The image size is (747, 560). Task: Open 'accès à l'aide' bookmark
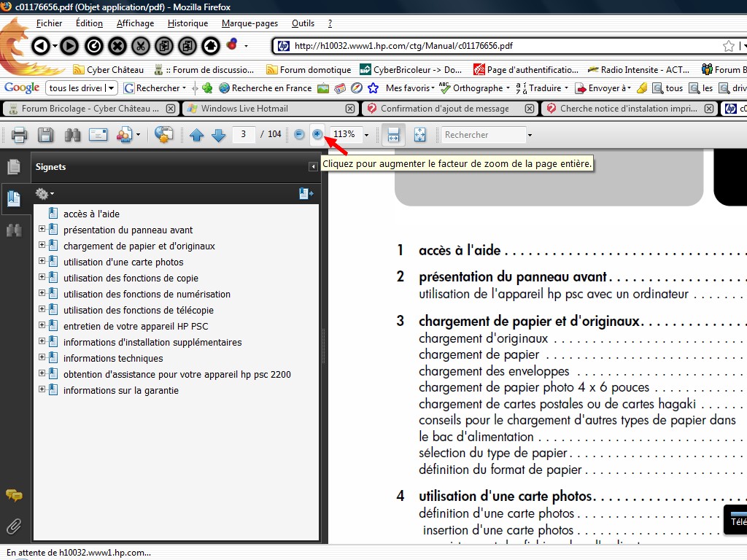click(91, 214)
